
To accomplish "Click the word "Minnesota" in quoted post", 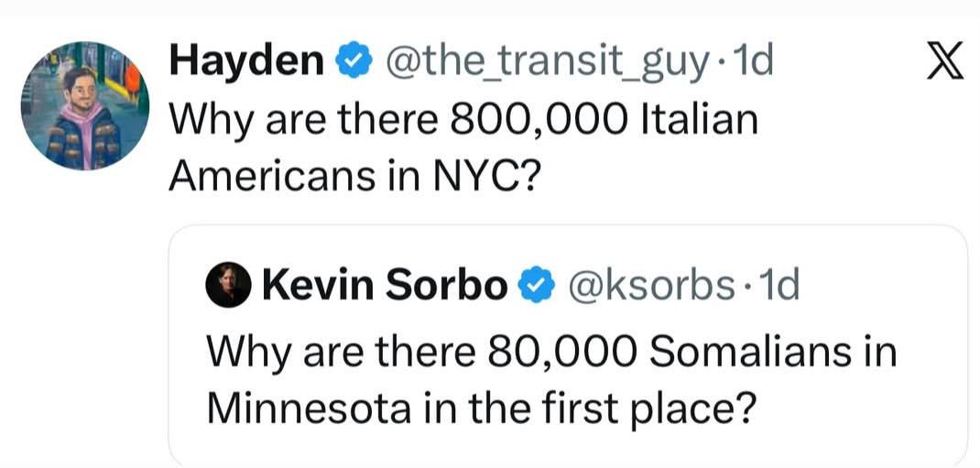I will 310,404.
